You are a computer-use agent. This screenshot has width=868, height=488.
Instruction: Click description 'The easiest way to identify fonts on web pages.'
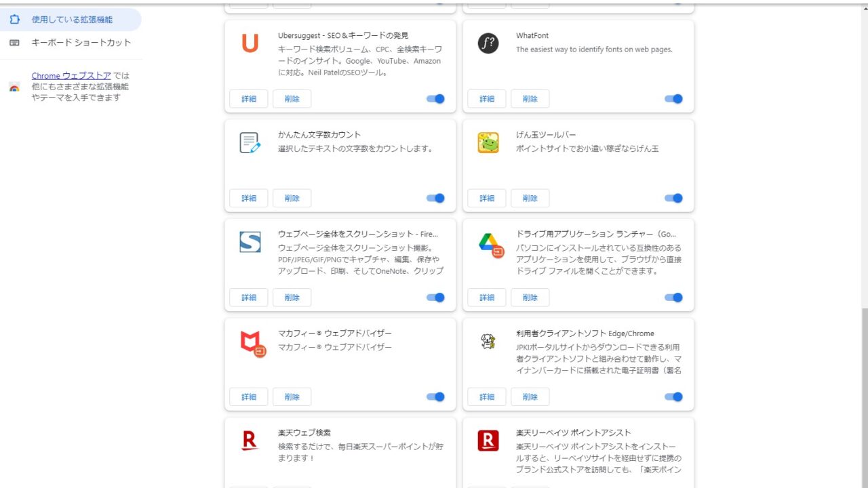click(x=594, y=49)
